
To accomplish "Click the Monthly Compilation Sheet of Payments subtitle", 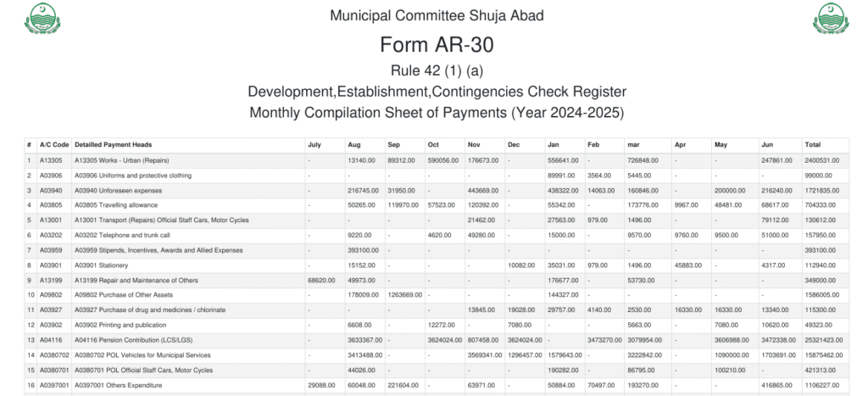I will pos(437,112).
